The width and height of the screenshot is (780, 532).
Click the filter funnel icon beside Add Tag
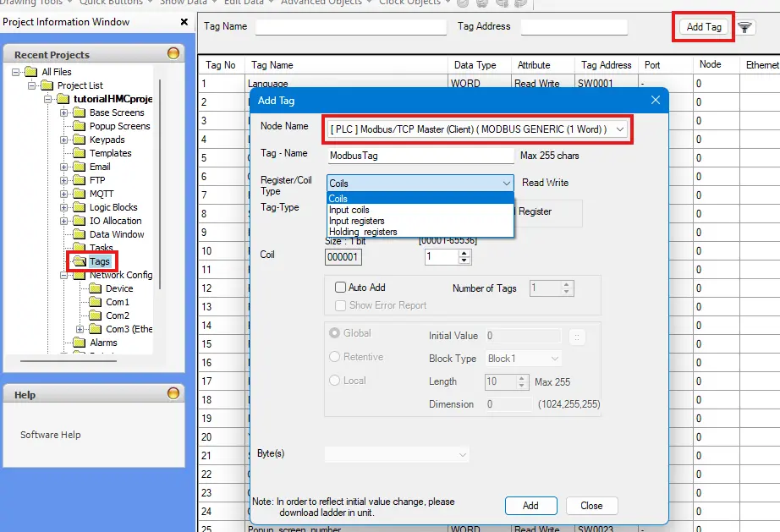(744, 27)
